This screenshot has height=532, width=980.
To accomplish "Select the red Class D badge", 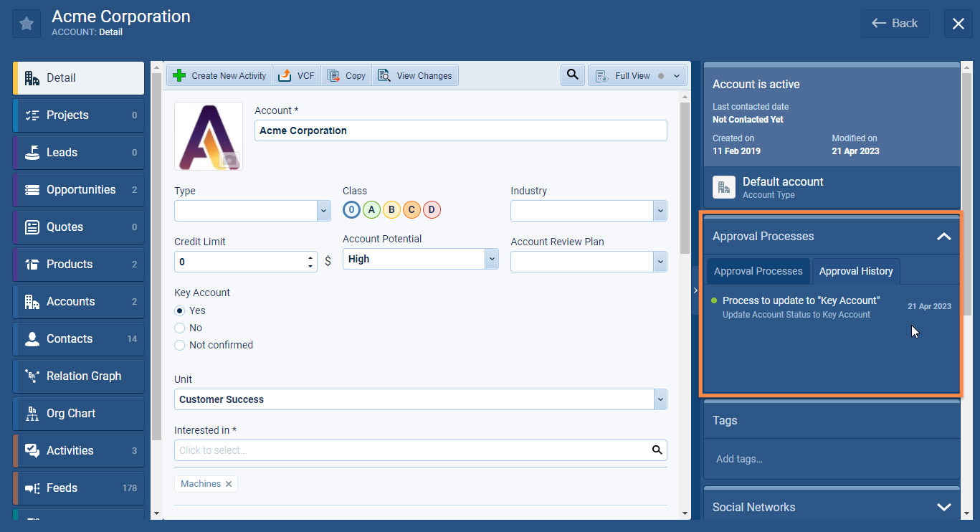I will coord(432,209).
